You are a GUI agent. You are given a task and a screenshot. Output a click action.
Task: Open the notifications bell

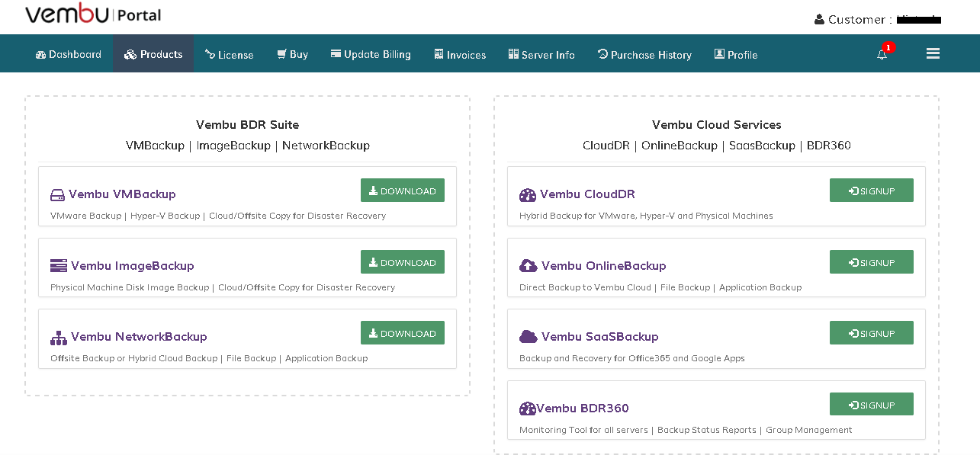(x=882, y=54)
